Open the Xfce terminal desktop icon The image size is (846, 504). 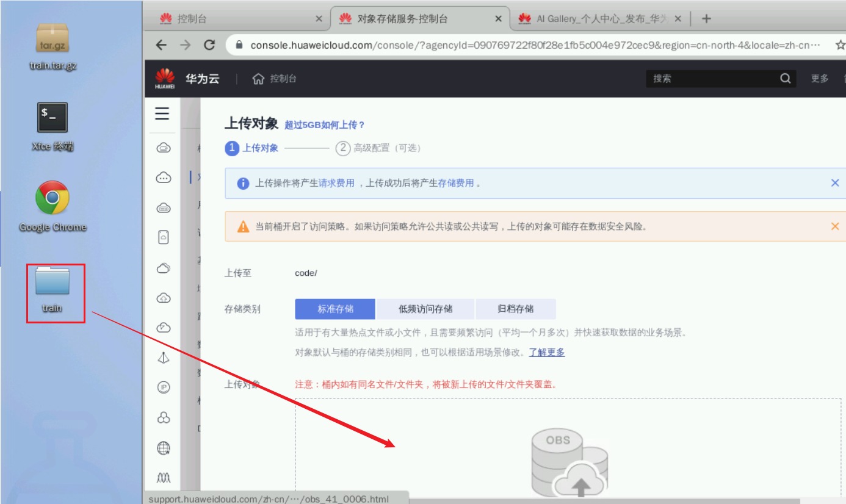pos(52,118)
